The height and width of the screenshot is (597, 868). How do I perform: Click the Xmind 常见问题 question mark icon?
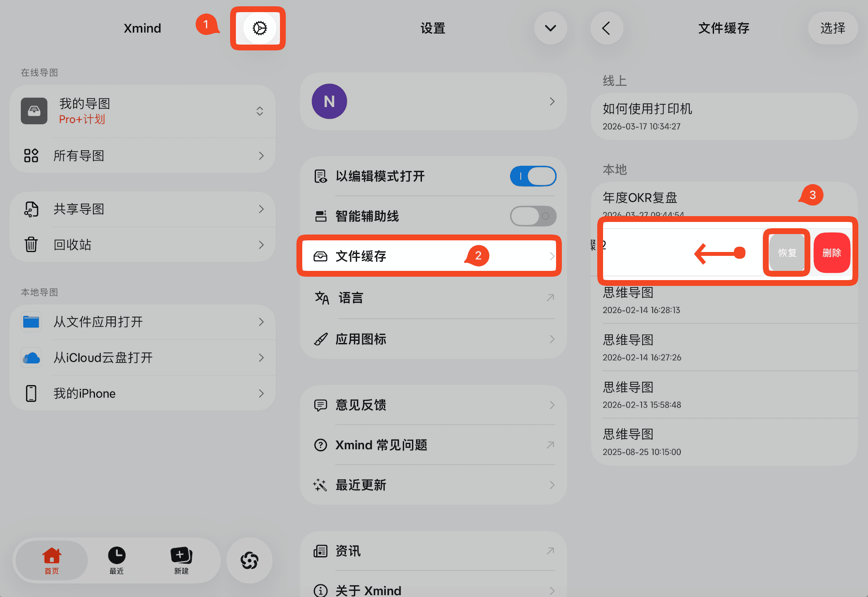click(x=321, y=445)
